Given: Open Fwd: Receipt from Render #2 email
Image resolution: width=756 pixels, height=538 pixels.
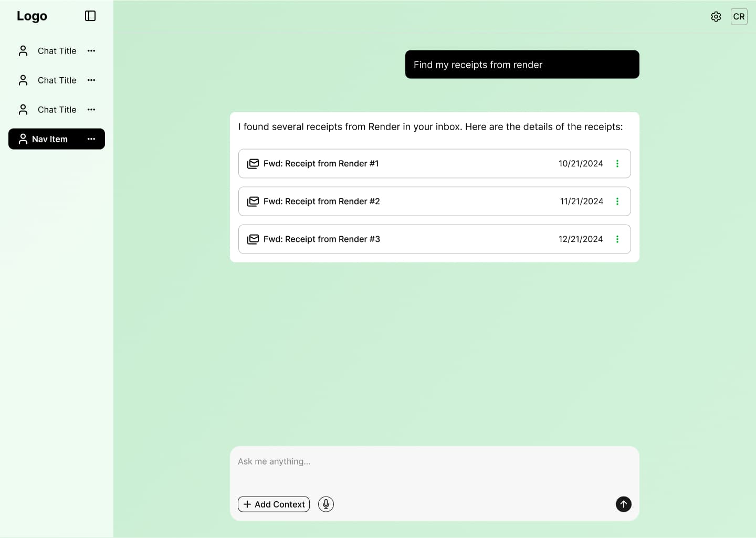Looking at the screenshot, I should [x=321, y=202].
